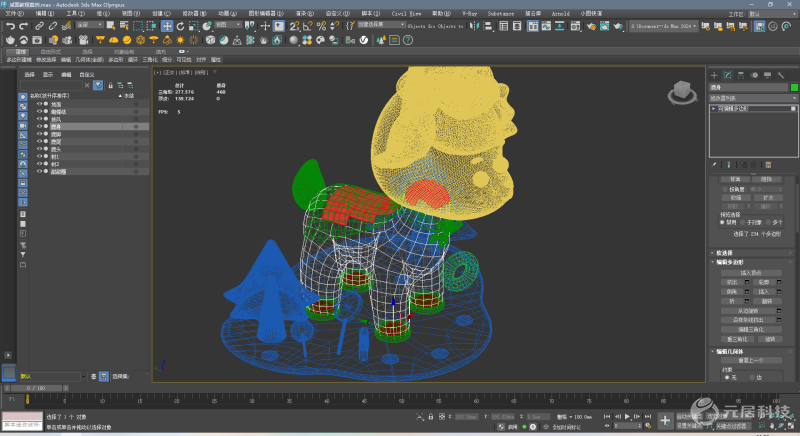Screen dimensions: 800x436
Task: Click the ViewCube in the viewport
Action: pos(682,92)
